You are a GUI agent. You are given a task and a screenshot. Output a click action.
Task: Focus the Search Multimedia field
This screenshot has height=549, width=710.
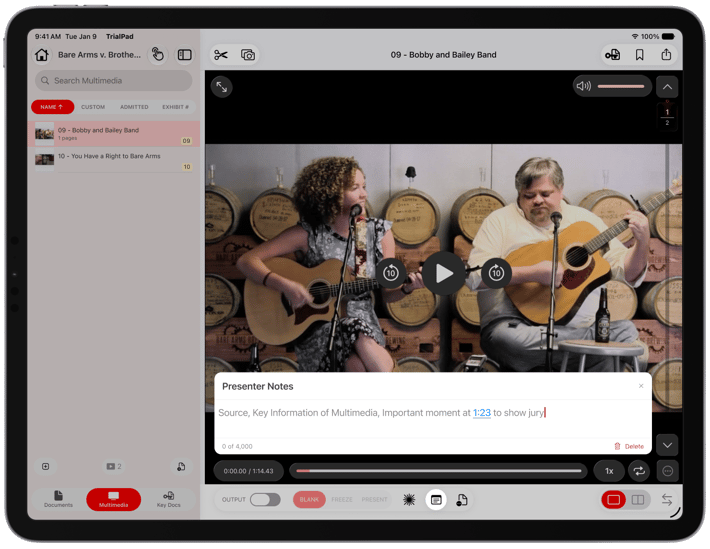114,81
